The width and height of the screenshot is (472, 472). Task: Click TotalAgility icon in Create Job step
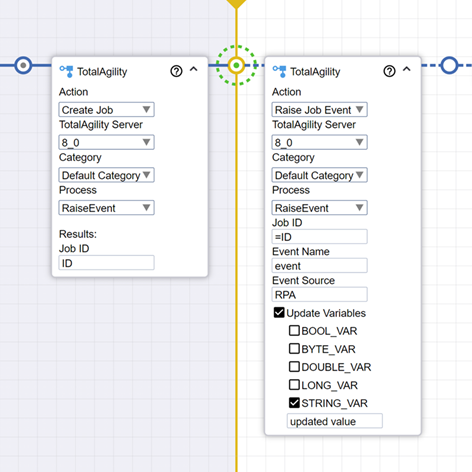click(x=66, y=71)
